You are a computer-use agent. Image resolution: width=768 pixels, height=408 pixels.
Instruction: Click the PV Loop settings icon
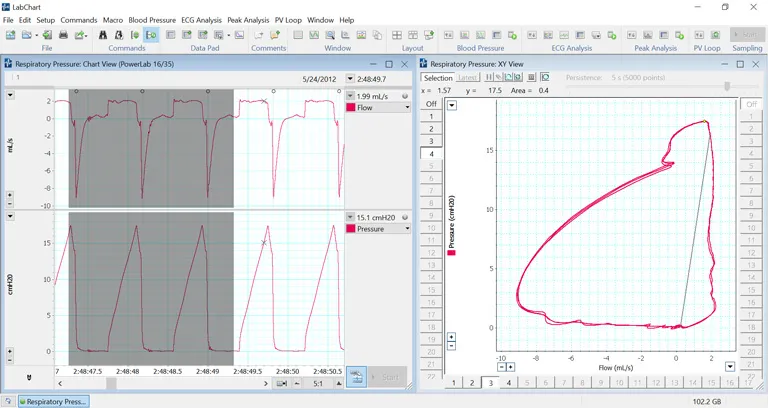click(x=699, y=35)
